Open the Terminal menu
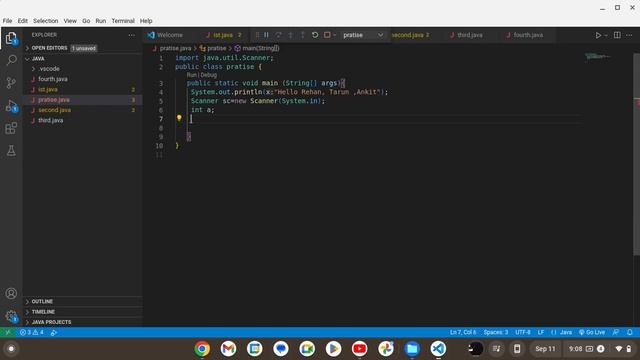Image resolution: width=640 pixels, height=360 pixels. click(123, 21)
